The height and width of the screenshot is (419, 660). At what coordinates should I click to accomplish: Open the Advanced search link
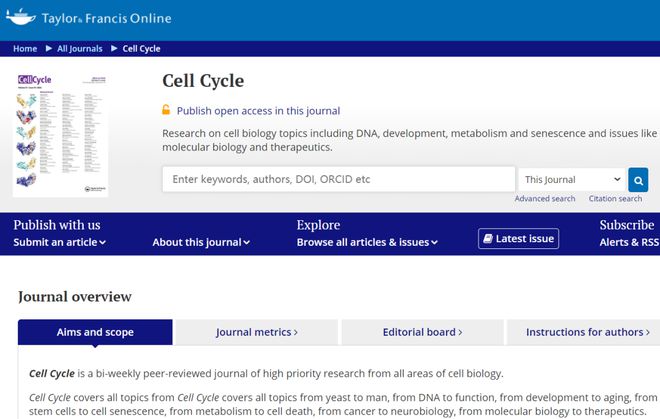click(x=545, y=198)
